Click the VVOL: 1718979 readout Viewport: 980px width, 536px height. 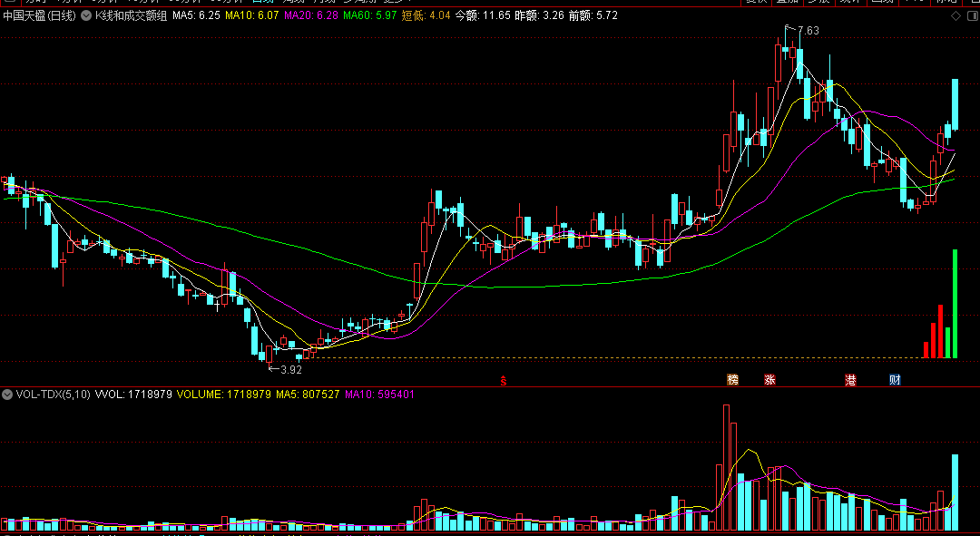tap(133, 395)
